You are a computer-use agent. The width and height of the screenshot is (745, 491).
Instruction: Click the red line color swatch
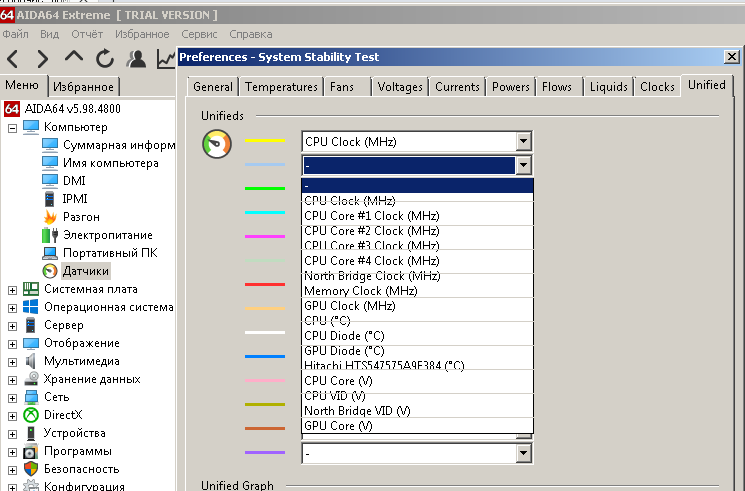[x=265, y=284]
